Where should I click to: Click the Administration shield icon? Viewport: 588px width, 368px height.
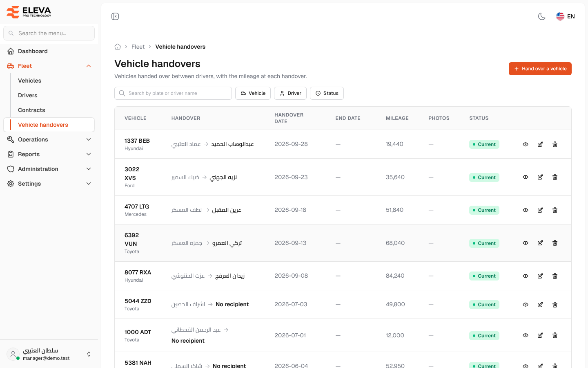11,169
